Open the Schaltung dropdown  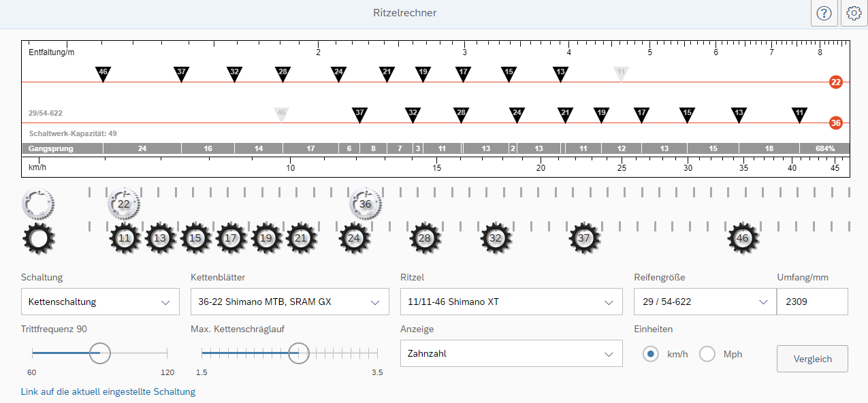click(100, 302)
